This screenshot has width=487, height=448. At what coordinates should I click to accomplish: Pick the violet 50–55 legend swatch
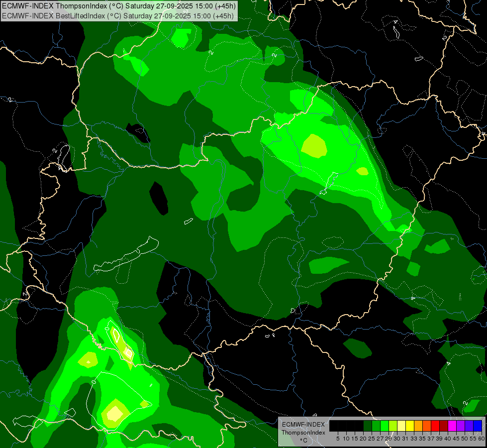pyautogui.click(x=469, y=426)
